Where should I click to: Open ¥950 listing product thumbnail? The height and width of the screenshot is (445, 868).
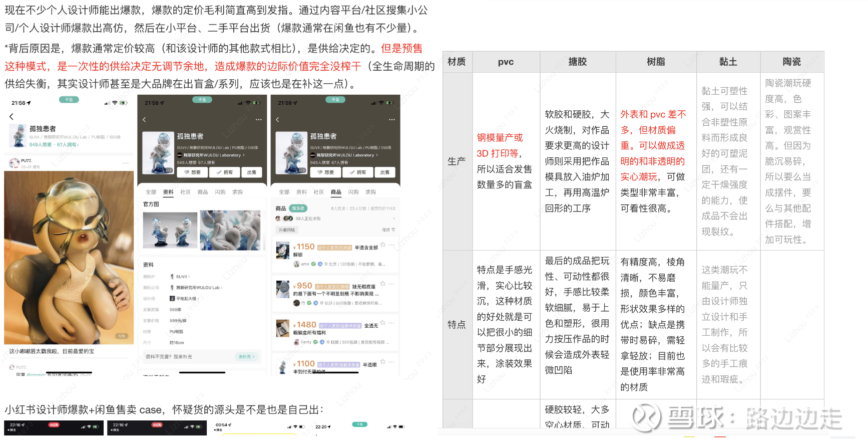[283, 289]
